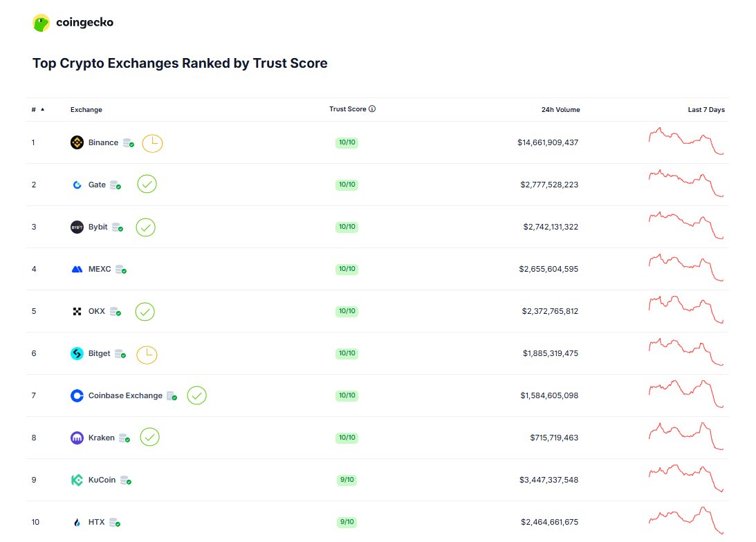Click the $3,447,337,548 volume value
Viewport: 756px width, 542px height.
[548, 480]
